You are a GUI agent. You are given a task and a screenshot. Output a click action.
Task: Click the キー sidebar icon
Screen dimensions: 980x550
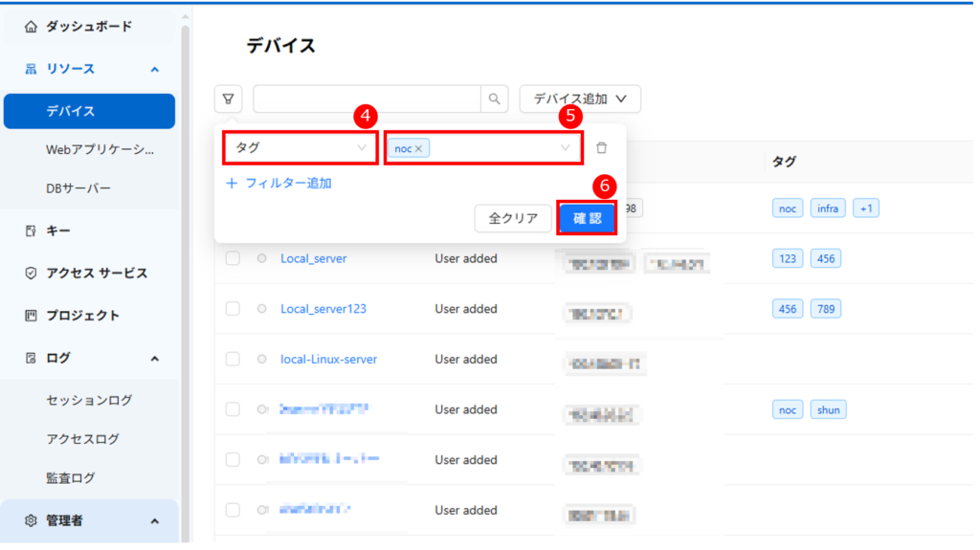coord(31,231)
